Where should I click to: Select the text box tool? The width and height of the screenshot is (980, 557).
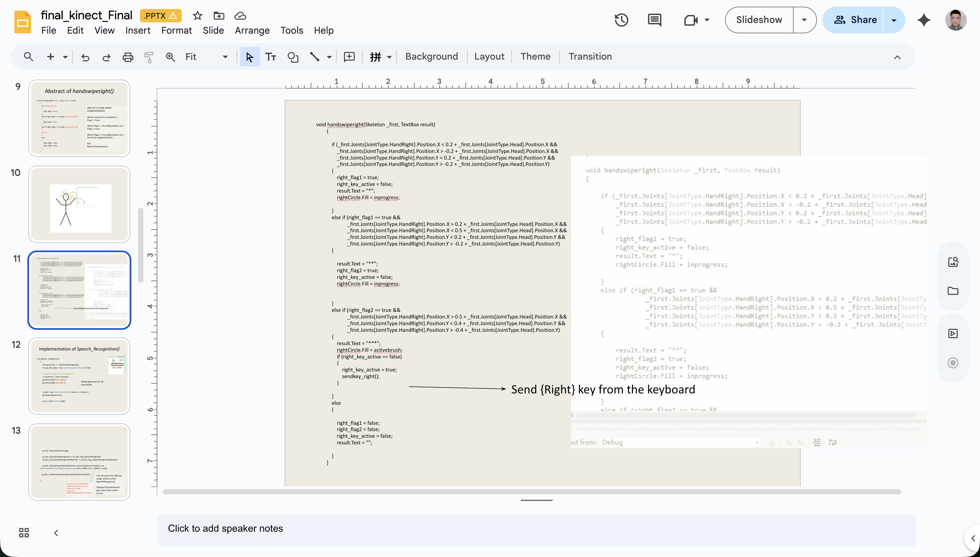(x=271, y=57)
